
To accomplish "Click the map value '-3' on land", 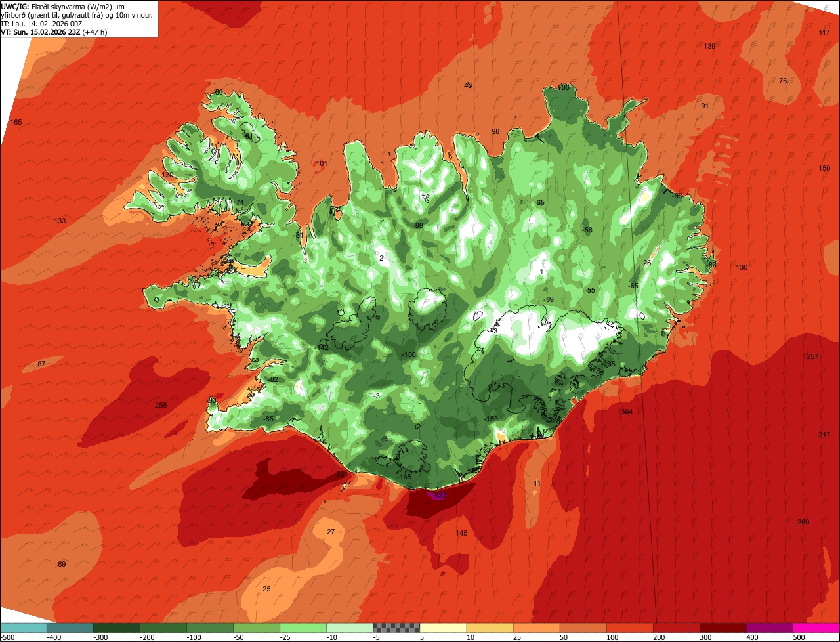I will (376, 396).
